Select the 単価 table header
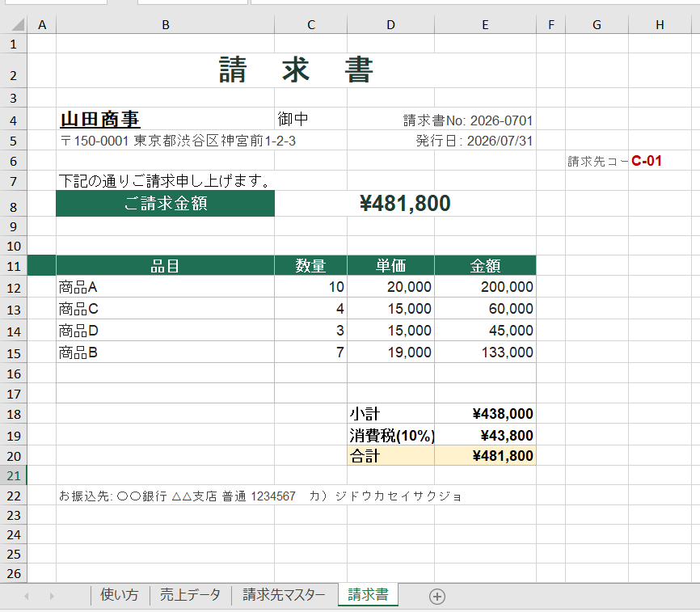The width and height of the screenshot is (700, 612). pos(390,266)
